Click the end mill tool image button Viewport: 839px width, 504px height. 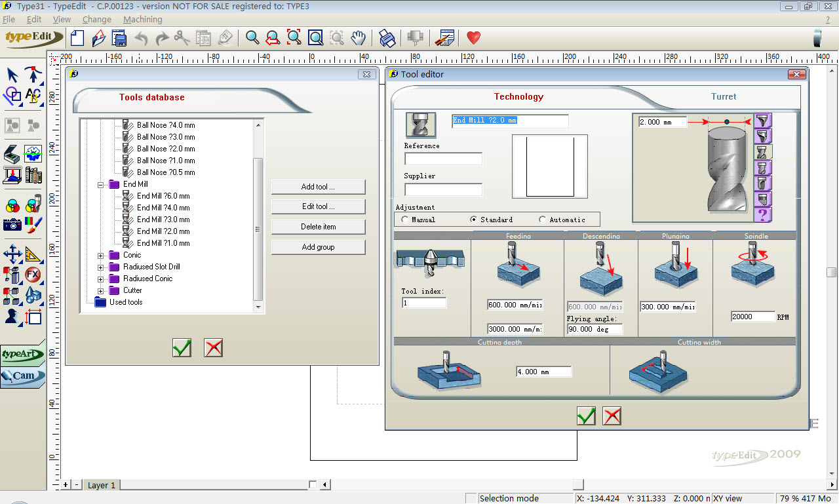coord(421,125)
